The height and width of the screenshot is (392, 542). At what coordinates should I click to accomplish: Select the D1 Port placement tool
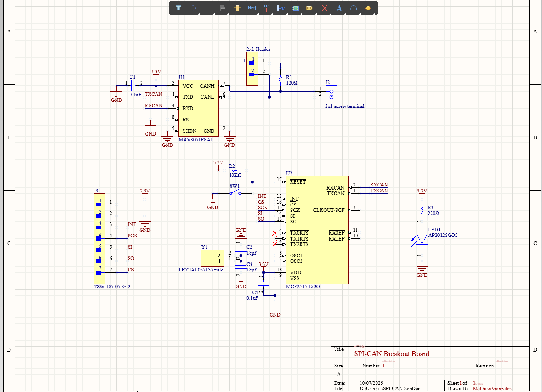(x=310, y=8)
